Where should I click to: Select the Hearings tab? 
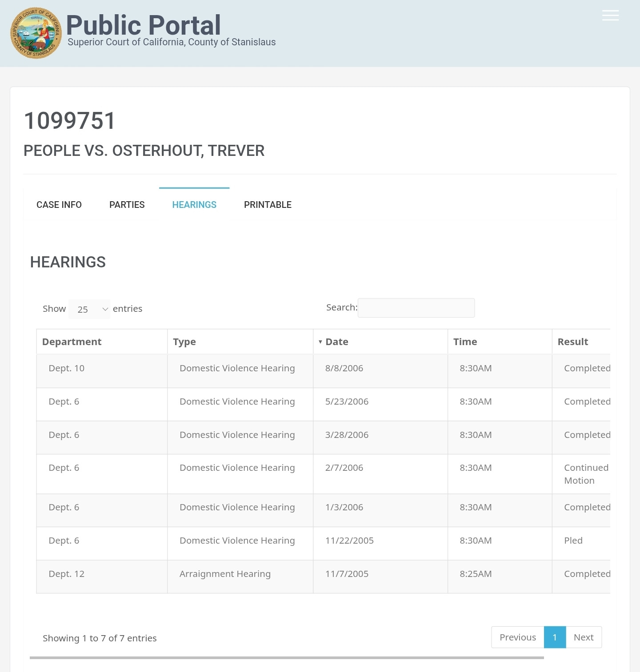[x=194, y=205]
